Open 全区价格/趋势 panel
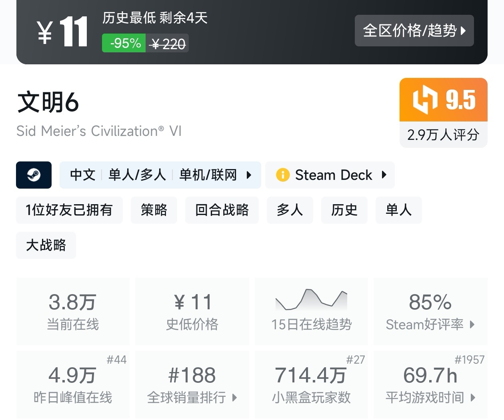The height and width of the screenshot is (420, 504). point(414,30)
